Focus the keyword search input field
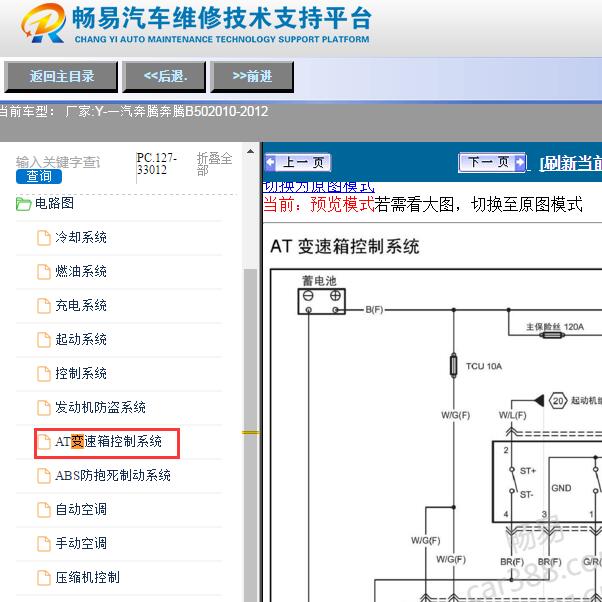The width and height of the screenshot is (602, 602). coord(58,162)
